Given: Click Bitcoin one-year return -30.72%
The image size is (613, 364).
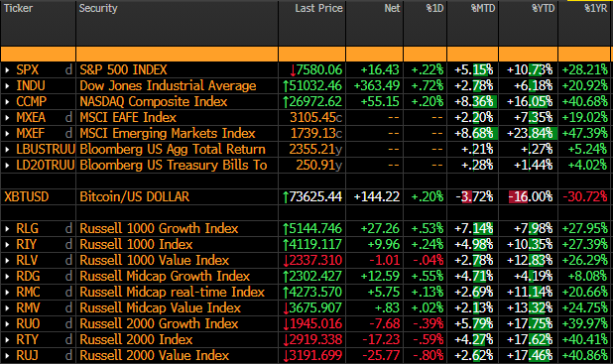Looking at the screenshot, I should click(585, 197).
